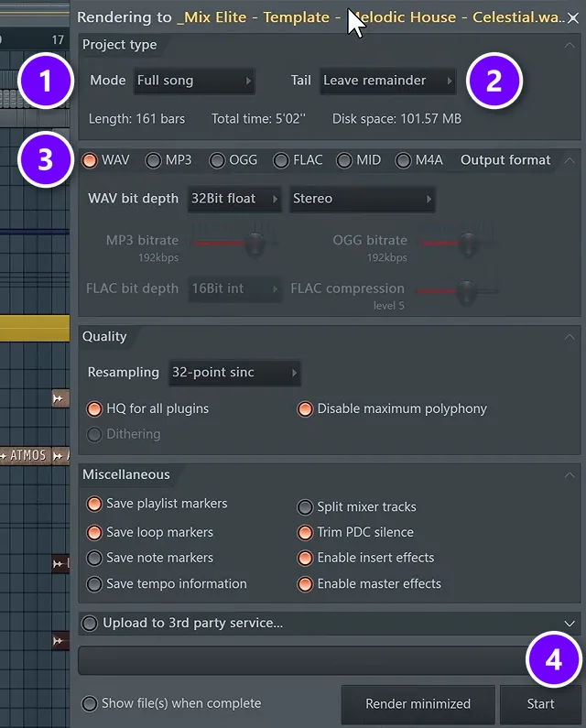This screenshot has height=728, width=586.
Task: Enable Save note markers
Action: 94,558
